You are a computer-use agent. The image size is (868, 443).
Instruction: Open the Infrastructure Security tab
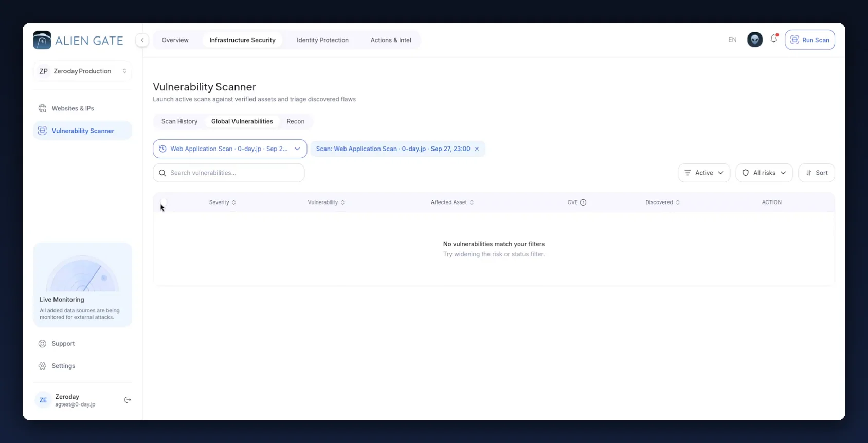point(242,40)
